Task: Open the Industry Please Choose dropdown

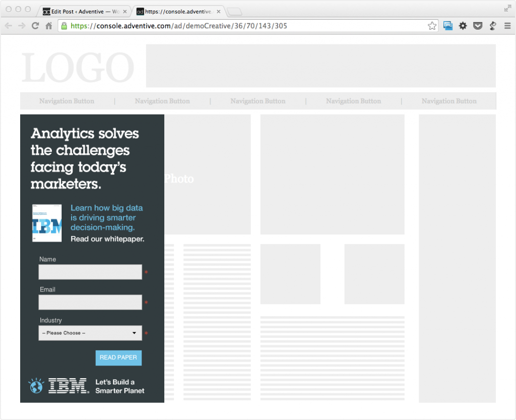Action: (90, 333)
